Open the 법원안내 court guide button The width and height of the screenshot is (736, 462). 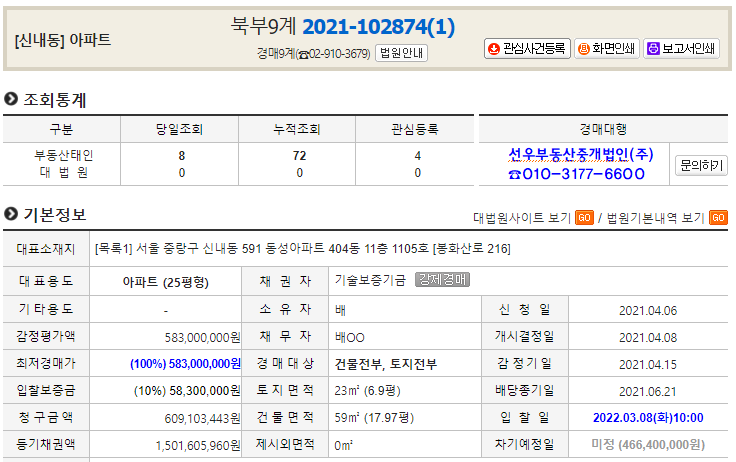(x=401, y=53)
